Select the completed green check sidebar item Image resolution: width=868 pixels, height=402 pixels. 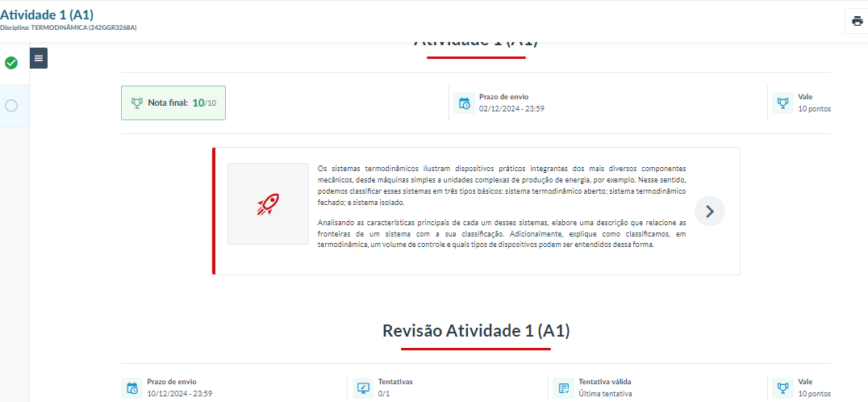[11, 63]
